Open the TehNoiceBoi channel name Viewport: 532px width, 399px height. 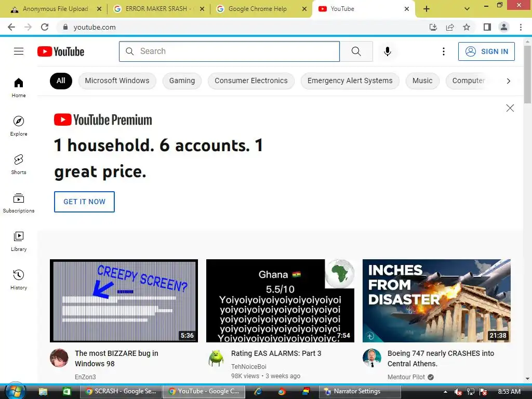[249, 366]
